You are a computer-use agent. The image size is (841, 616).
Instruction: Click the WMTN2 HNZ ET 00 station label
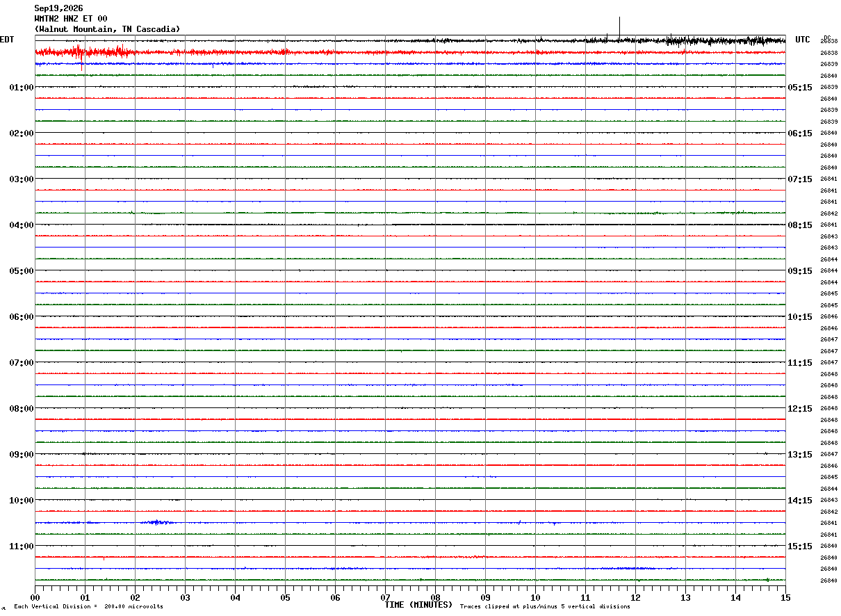click(x=70, y=19)
